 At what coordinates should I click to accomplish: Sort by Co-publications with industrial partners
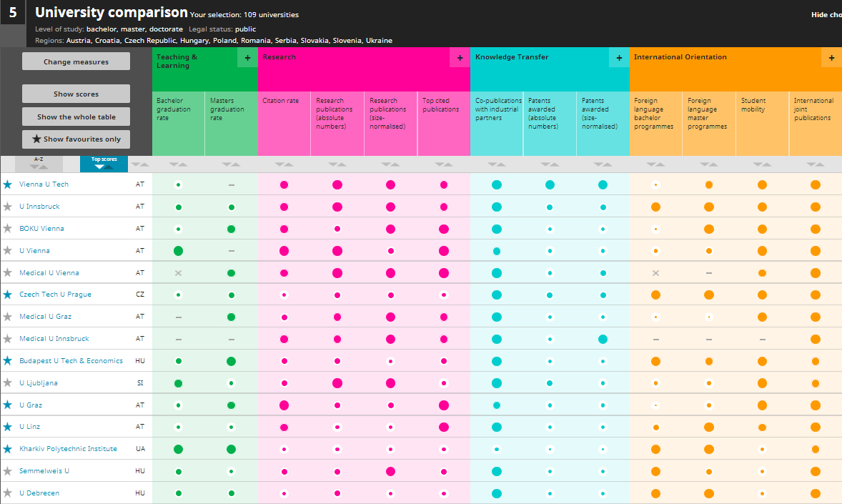497,164
